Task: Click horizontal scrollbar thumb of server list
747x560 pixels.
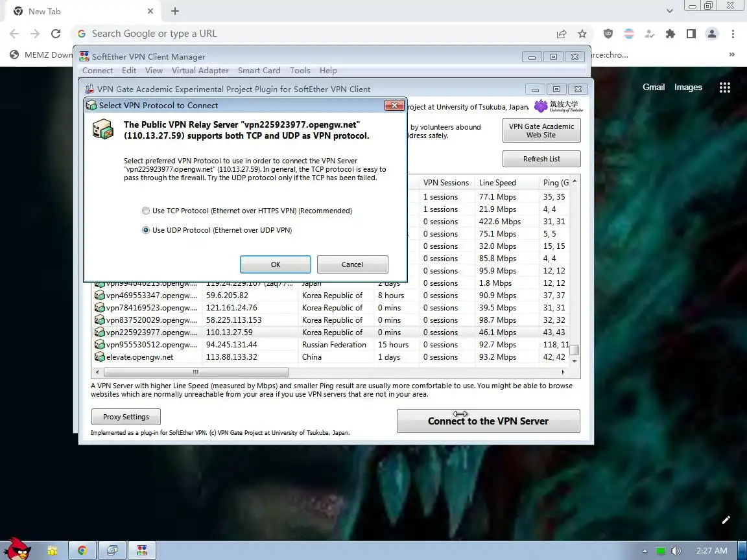Action: [196, 372]
